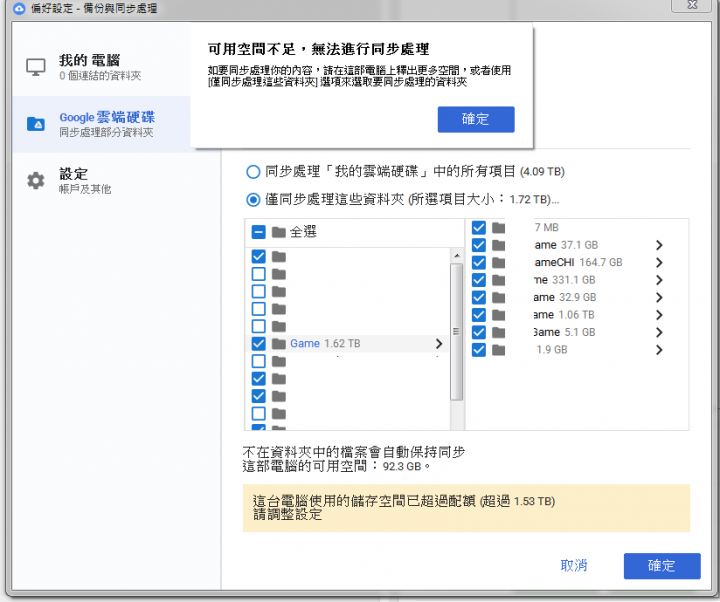Click the 331.1 GB size text
The width and height of the screenshot is (720, 602).
(574, 280)
